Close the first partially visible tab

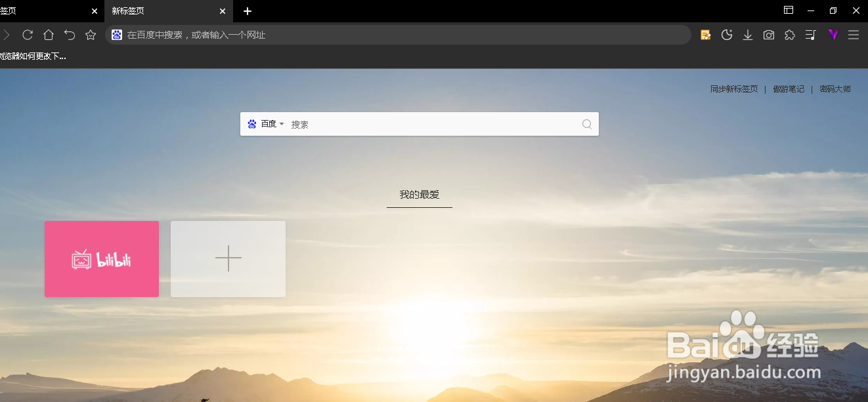pos(94,11)
